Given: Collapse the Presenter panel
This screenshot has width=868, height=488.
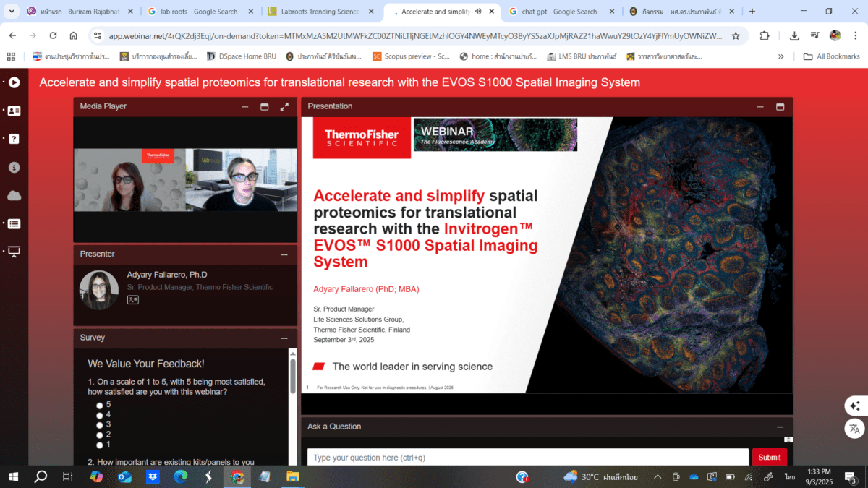Looking at the screenshot, I should 284,254.
